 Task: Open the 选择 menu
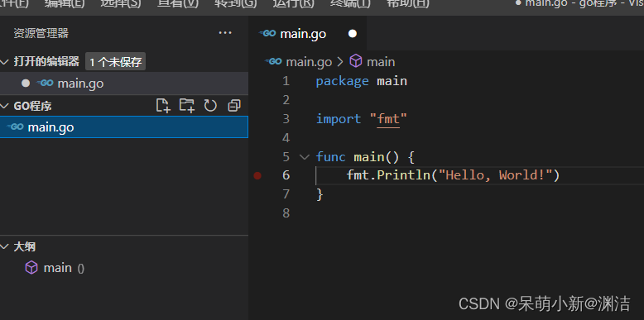pos(121,3)
